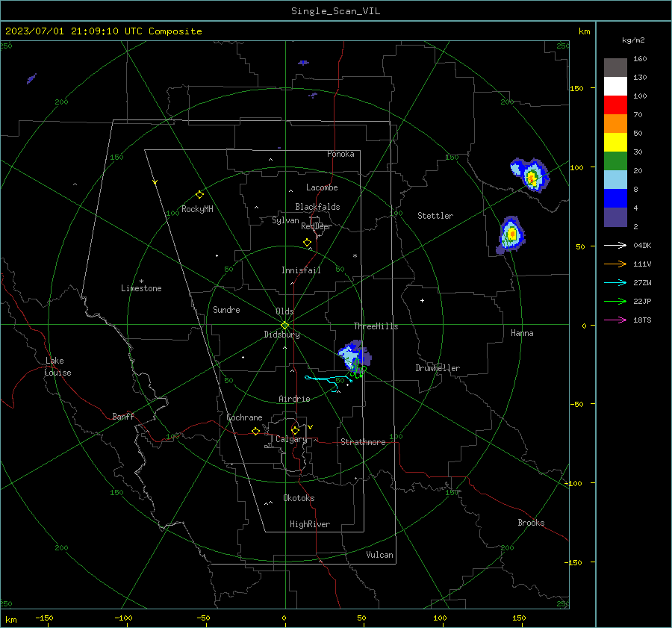This screenshot has width=672, height=628.
Task: Click the 18TS legend label
Action: (642, 320)
